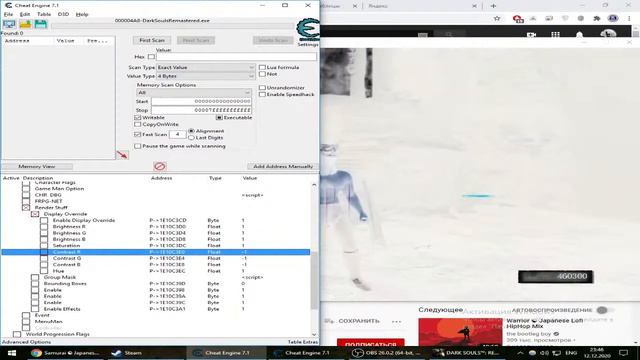The width and height of the screenshot is (640, 360).
Task: Click the three-dots more actions under video
Action: point(396,322)
